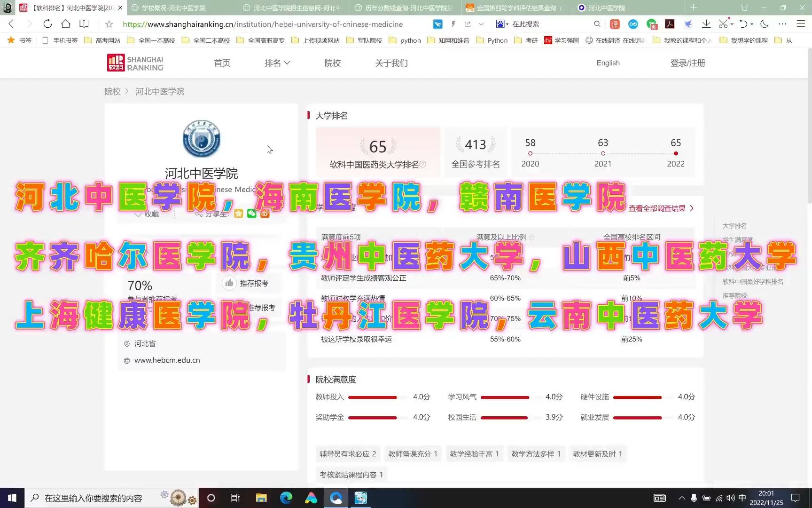Open the undo history dropdown arrow
This screenshot has width=812, height=508.
click(751, 24)
